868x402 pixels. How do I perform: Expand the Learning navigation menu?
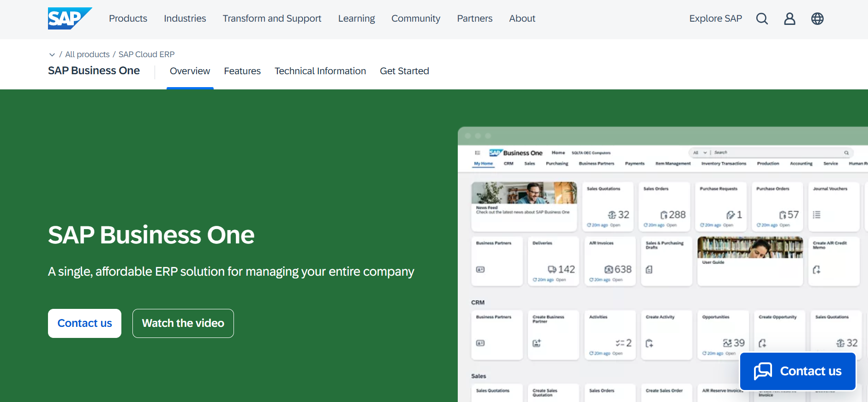[x=356, y=18]
